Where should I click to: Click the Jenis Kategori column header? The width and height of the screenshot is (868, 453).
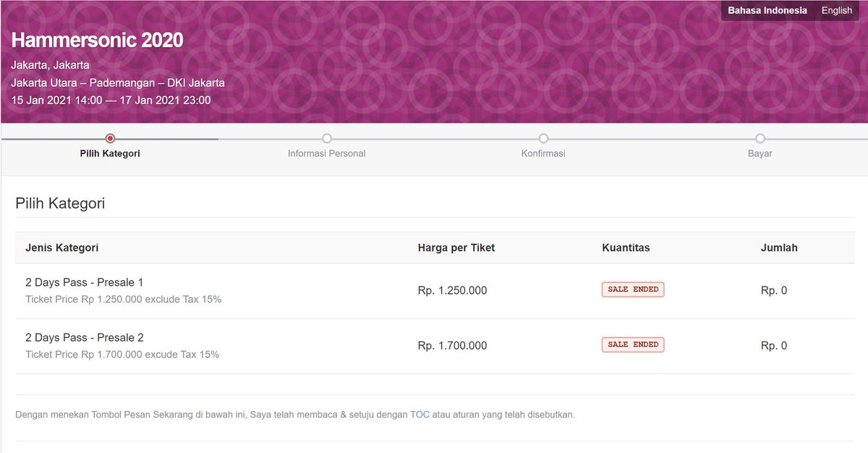point(62,247)
